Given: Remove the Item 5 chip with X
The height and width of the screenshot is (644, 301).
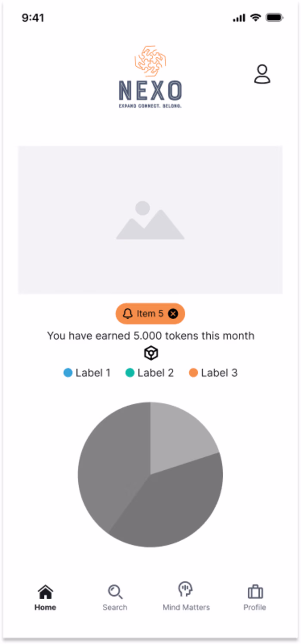Looking at the screenshot, I should click(173, 314).
